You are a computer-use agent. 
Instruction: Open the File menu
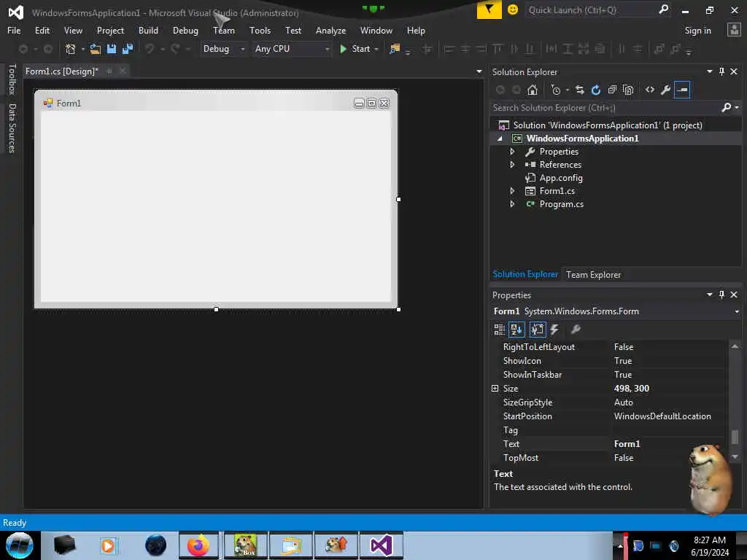coord(14,31)
